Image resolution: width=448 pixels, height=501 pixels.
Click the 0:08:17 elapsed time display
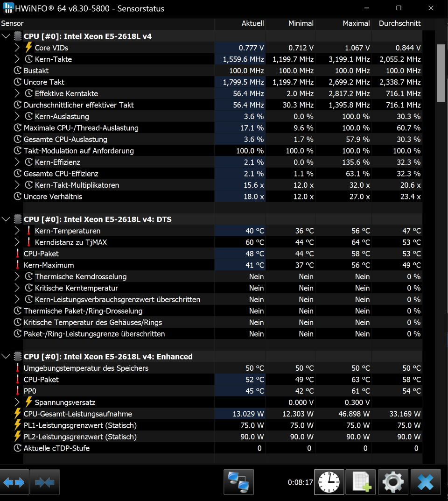click(x=300, y=482)
